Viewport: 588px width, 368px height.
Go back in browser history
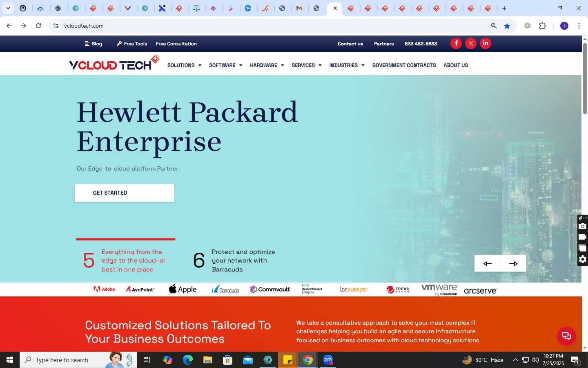9,26
